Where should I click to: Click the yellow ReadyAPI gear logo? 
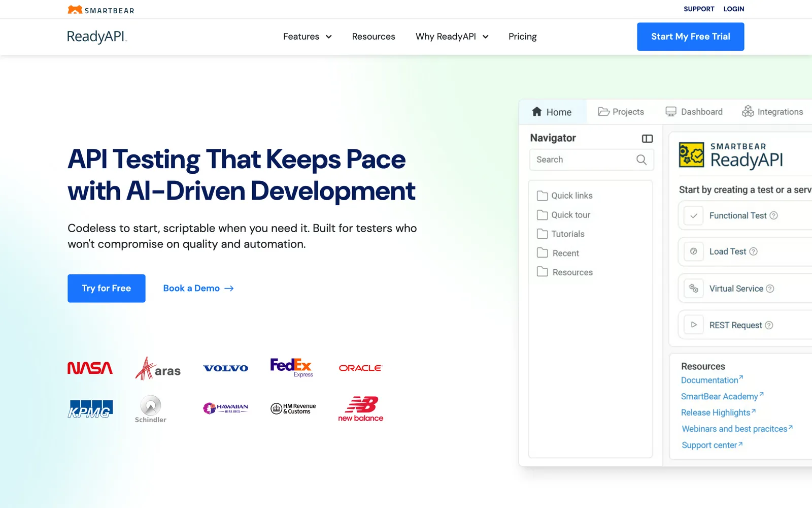coord(692,155)
